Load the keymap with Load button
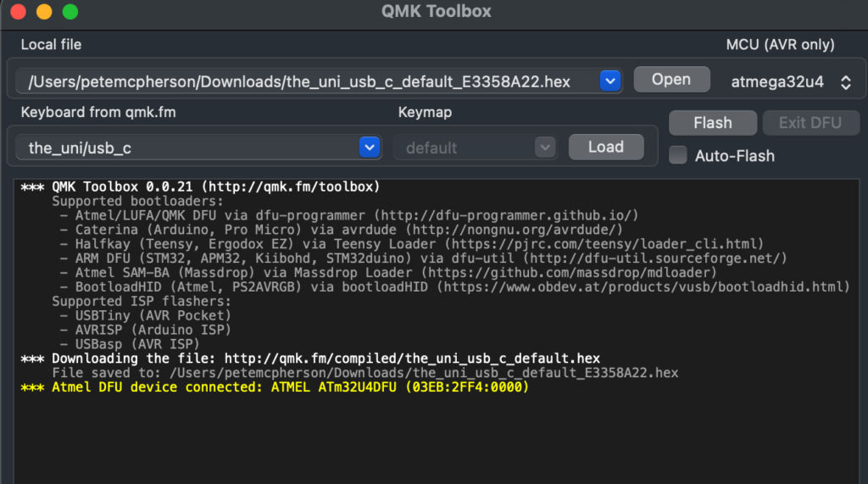This screenshot has height=484, width=868. pos(606,147)
